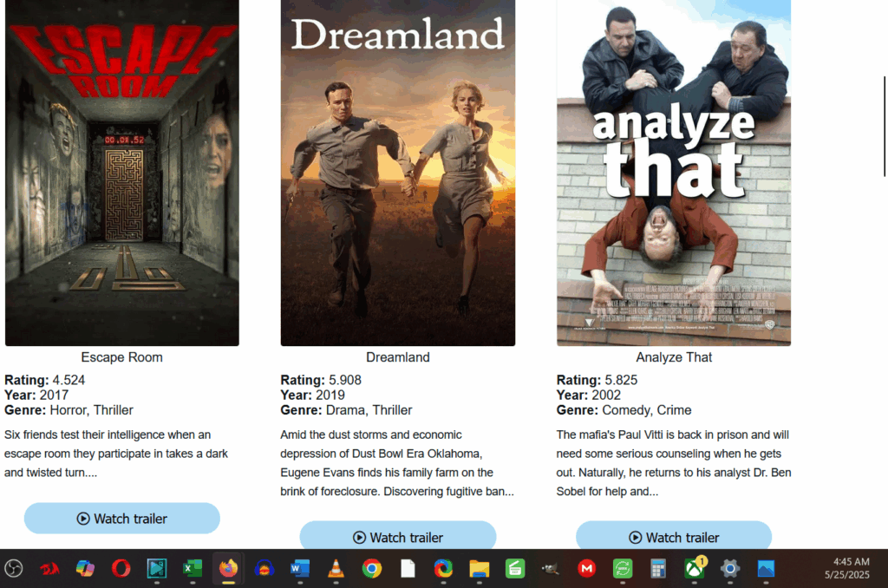Screen dimensions: 888x588
Task: Launch Opera browser from the taskbar
Action: pos(121,568)
